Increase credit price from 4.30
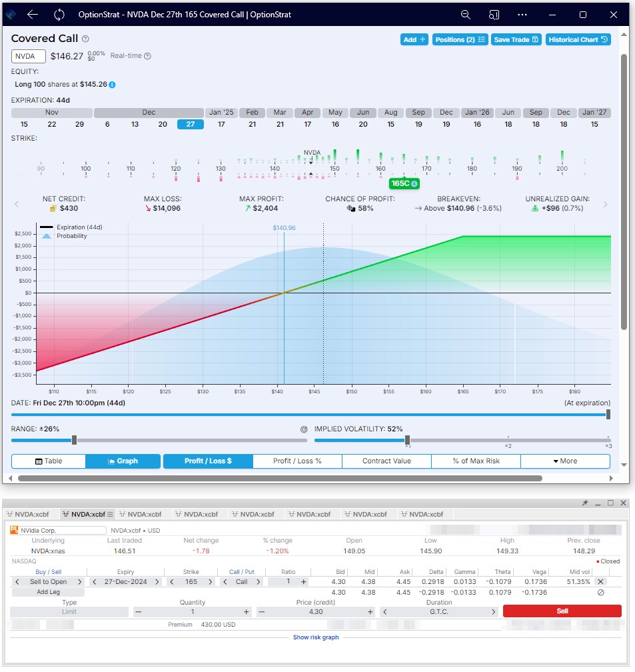 coord(370,612)
